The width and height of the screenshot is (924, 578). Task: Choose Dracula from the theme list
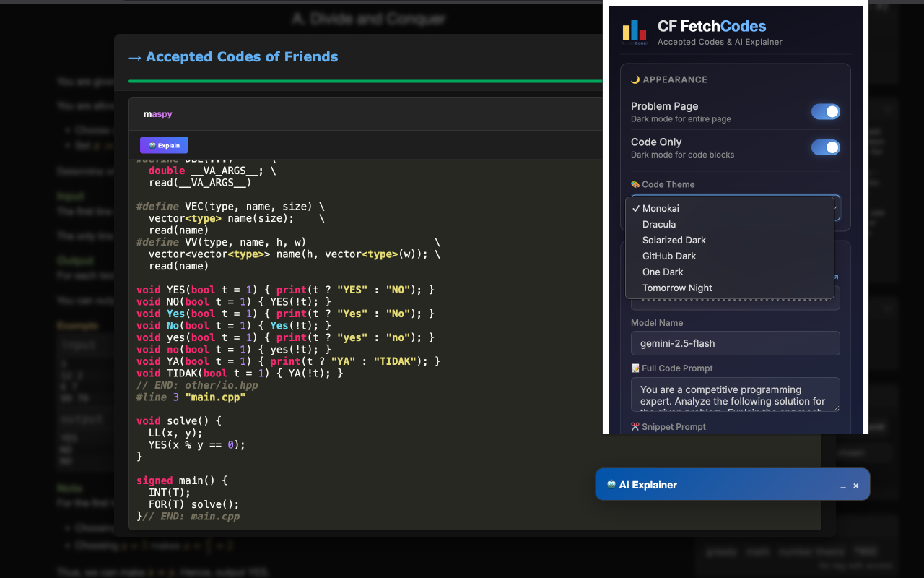coord(730,224)
